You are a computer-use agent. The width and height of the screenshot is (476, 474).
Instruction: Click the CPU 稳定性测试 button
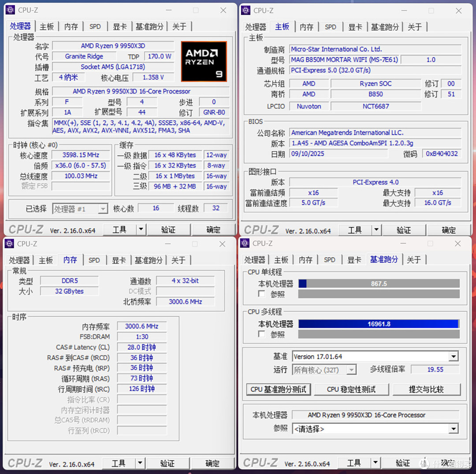tap(352, 390)
